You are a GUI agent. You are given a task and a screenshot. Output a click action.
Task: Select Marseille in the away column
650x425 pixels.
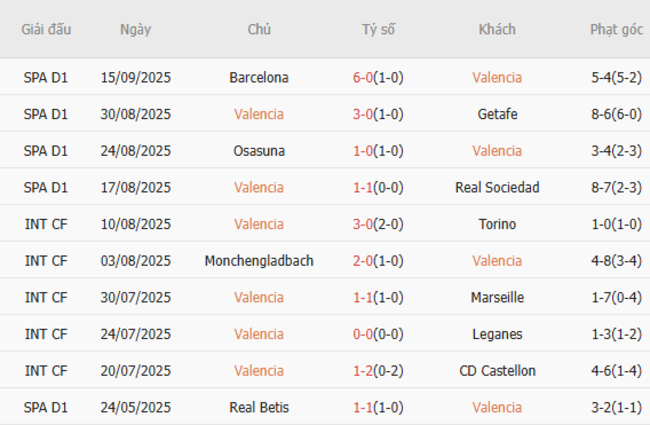(497, 297)
